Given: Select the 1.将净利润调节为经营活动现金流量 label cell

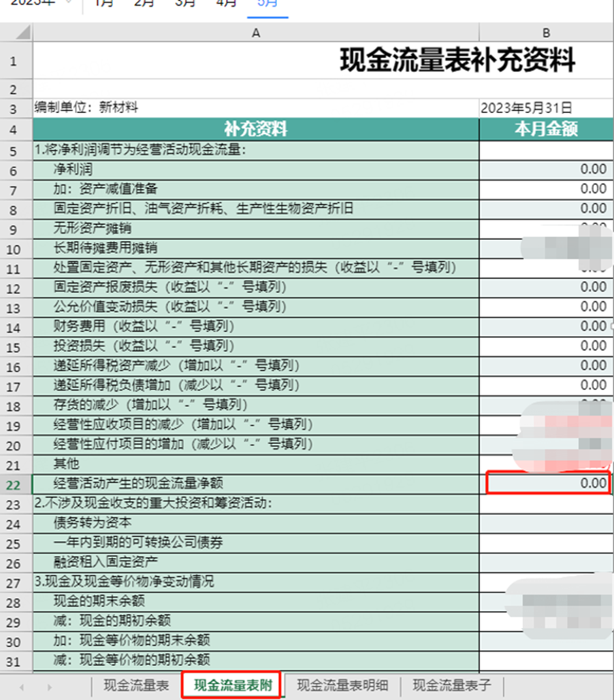Looking at the screenshot, I should tap(255, 150).
